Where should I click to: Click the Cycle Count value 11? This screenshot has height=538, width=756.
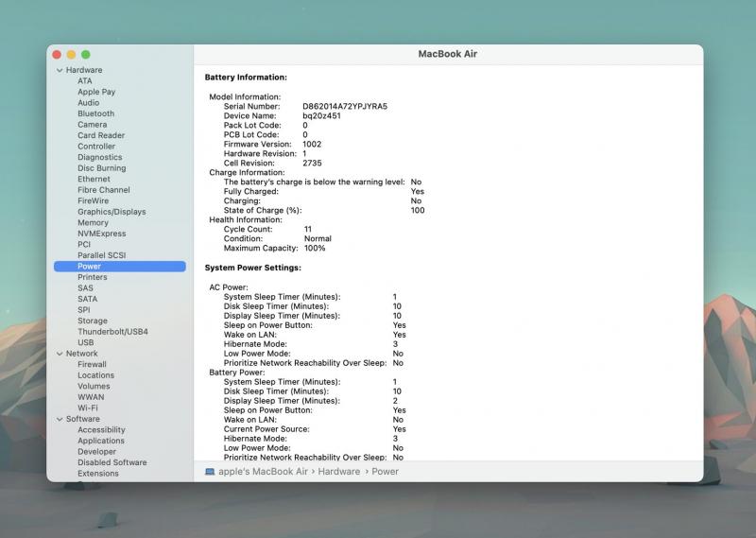[x=308, y=229]
